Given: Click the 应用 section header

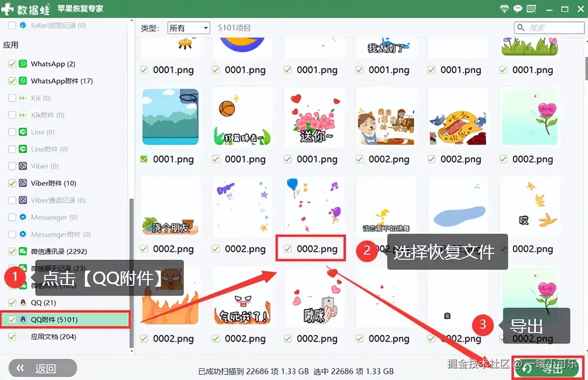Looking at the screenshot, I should click(10, 45).
